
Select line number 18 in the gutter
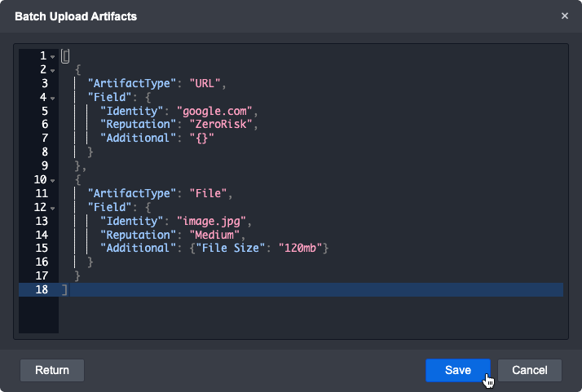[x=42, y=289]
